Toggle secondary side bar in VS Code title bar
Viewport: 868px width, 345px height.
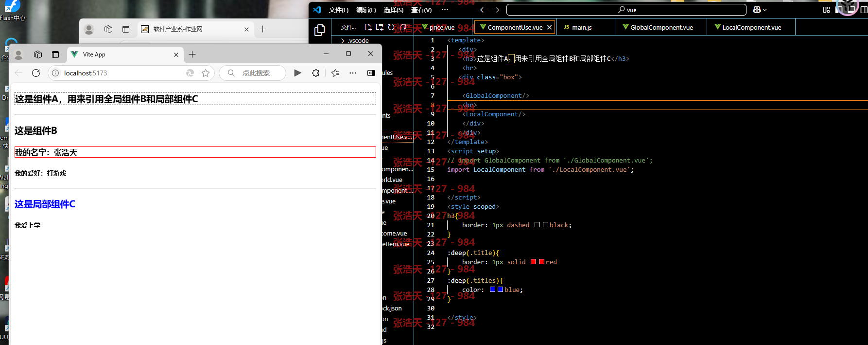point(864,10)
